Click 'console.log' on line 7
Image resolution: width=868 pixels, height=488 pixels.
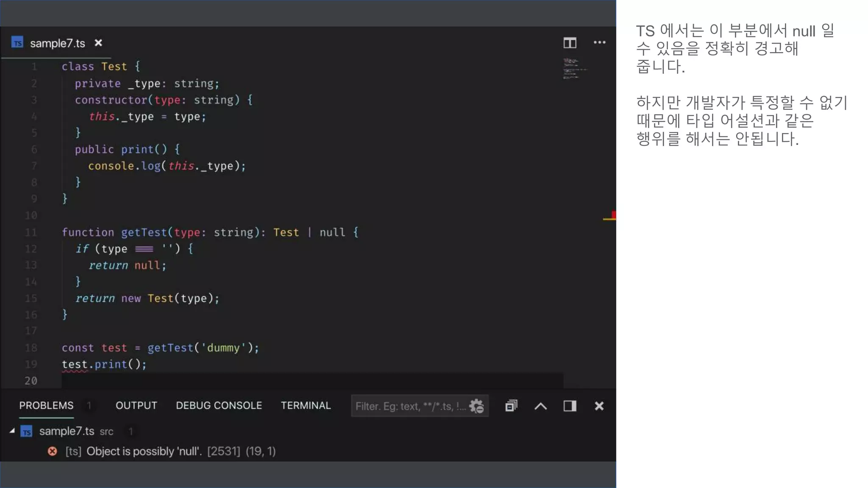(x=124, y=166)
